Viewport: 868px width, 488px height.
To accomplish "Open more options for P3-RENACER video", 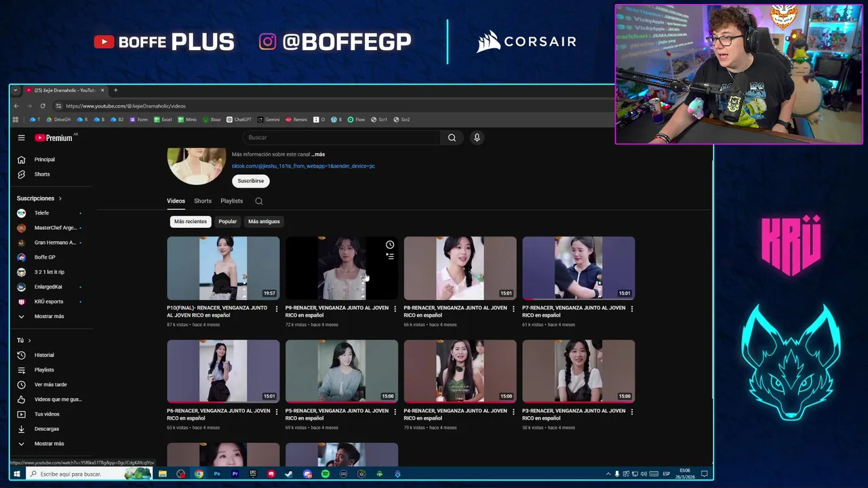I will [x=632, y=411].
